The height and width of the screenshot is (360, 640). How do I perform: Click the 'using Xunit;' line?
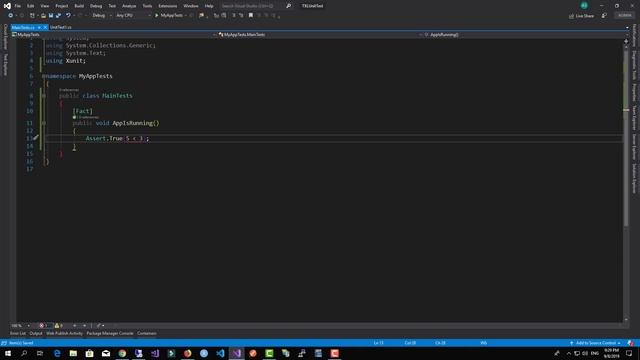click(66, 61)
